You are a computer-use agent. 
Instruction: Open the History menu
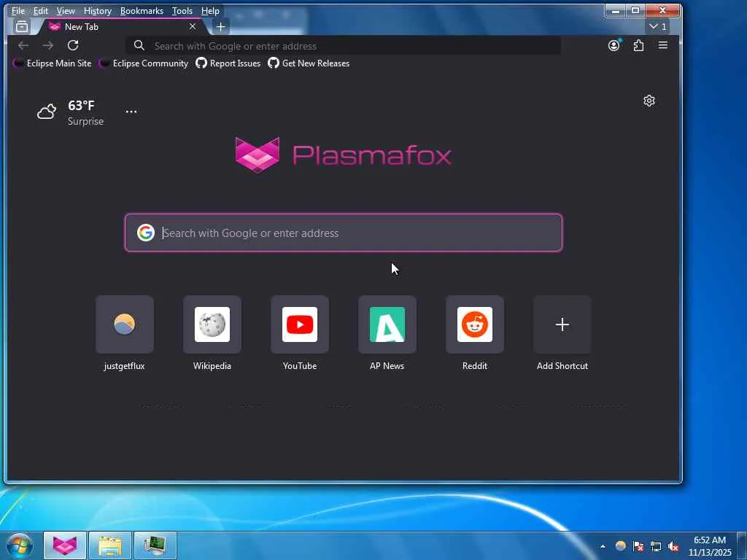tap(97, 10)
